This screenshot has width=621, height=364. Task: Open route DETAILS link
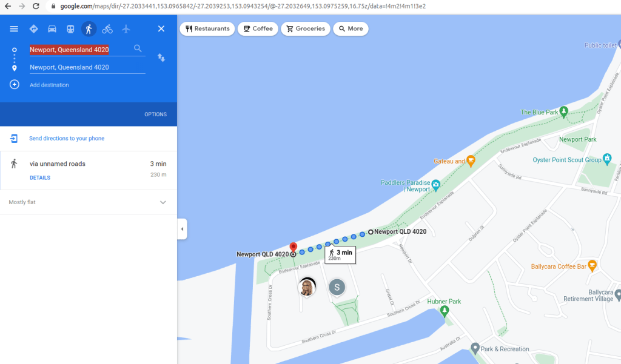click(x=40, y=178)
